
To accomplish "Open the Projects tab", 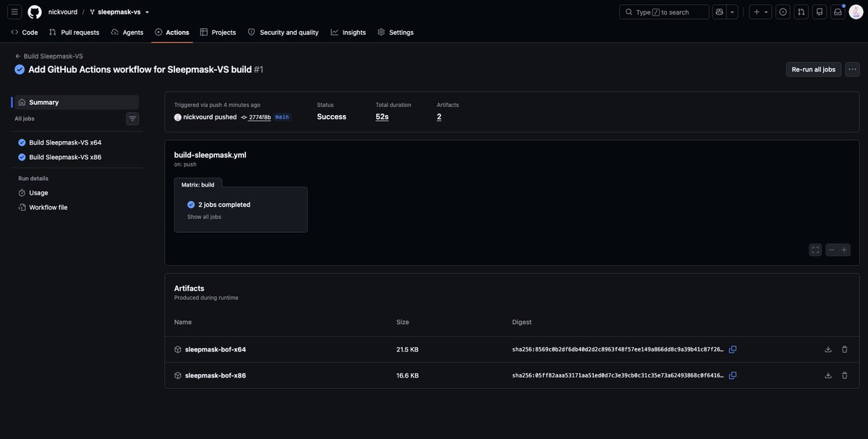I will tap(218, 32).
